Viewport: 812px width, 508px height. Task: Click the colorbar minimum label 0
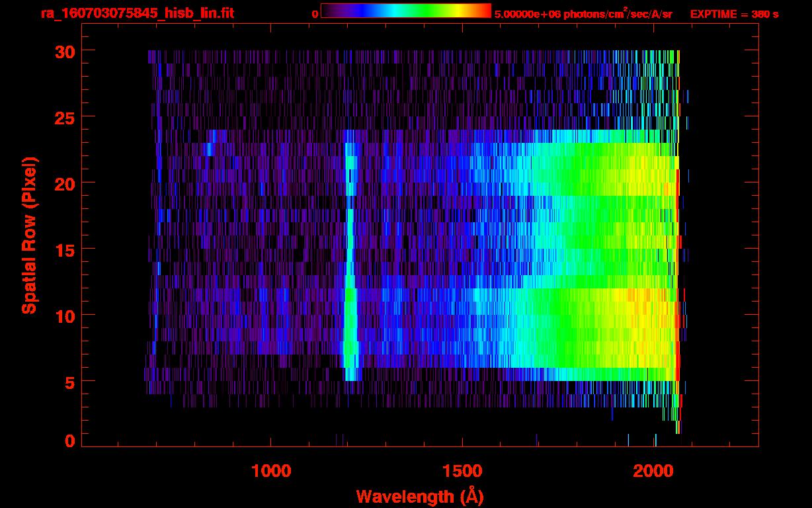click(x=315, y=14)
